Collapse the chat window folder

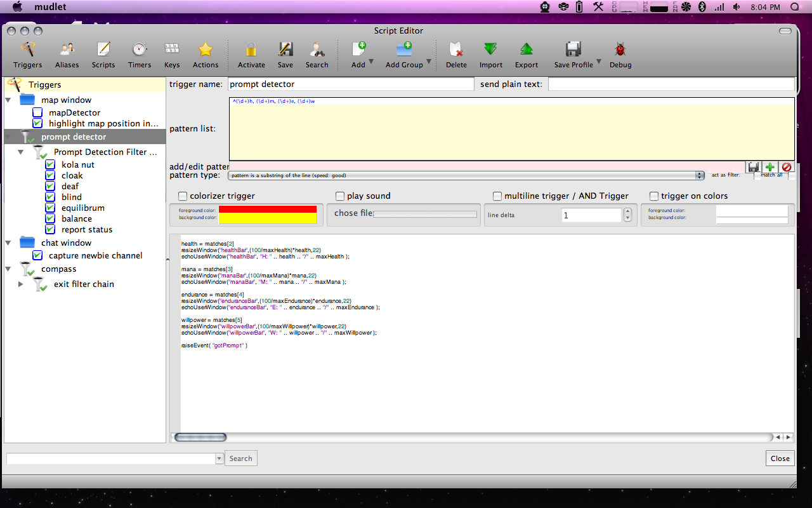8,243
